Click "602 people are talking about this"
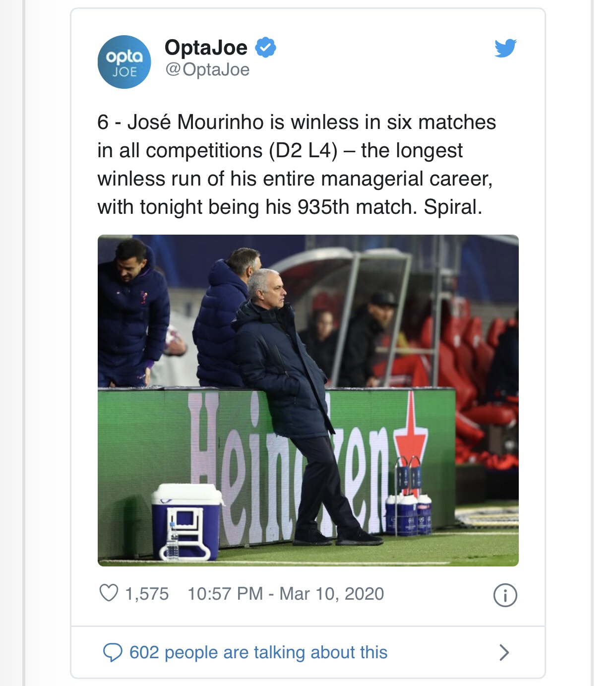The height and width of the screenshot is (686, 616). (258, 652)
